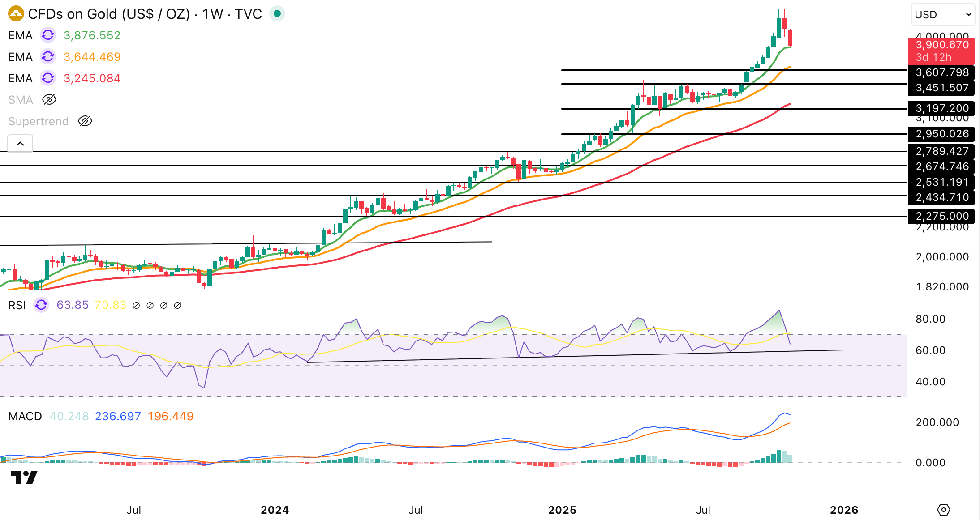Open chart settings hexagon icon at bottom right
This screenshot has height=520, width=980.
coord(943,510)
